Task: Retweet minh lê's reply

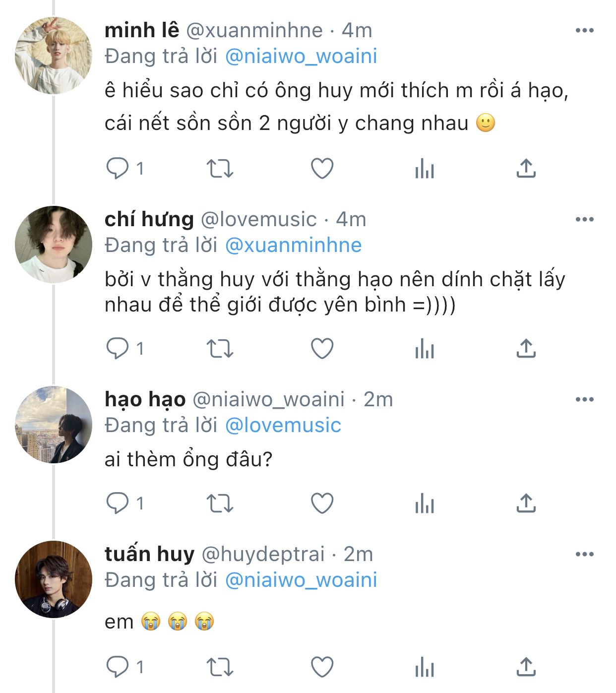Action: point(220,169)
